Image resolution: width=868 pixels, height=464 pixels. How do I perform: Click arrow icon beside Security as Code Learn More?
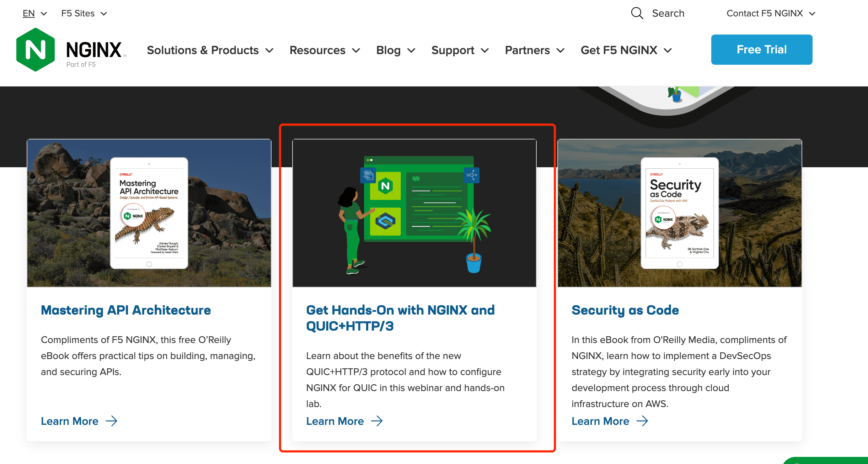(642, 421)
